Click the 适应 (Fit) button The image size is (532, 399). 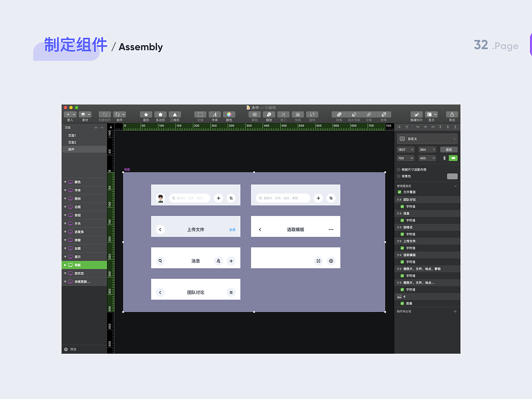449,149
